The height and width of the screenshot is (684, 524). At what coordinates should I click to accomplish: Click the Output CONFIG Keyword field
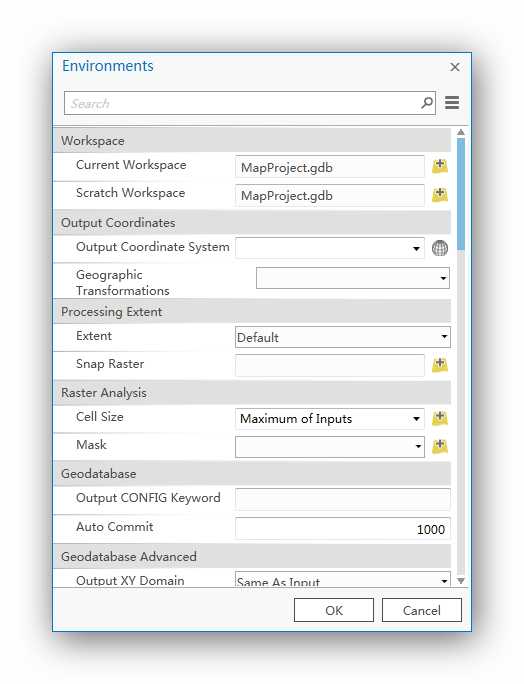point(342,499)
